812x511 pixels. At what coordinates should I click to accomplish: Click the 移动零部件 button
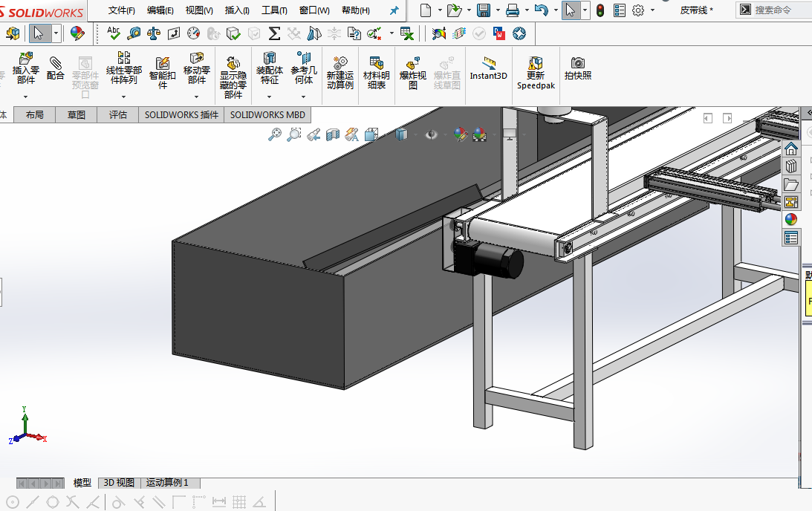(197, 68)
